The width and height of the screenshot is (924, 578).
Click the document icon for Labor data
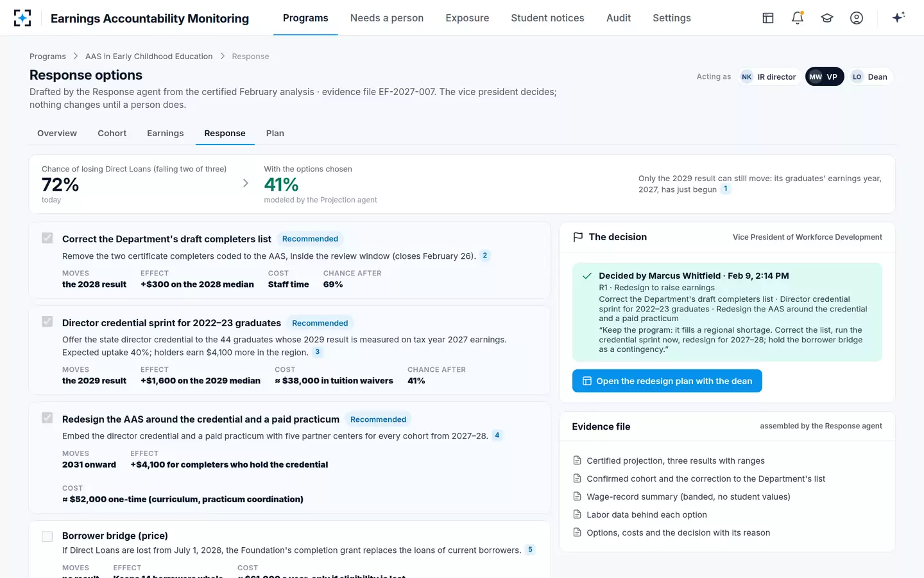click(x=577, y=514)
